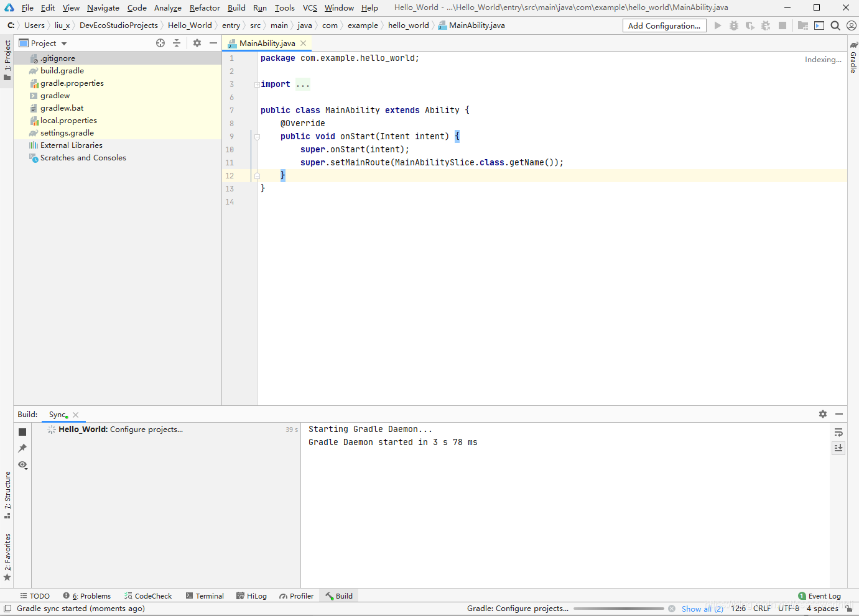Screen dimensions: 859x616
Task: Toggle scroll to end of build output
Action: 838,448
